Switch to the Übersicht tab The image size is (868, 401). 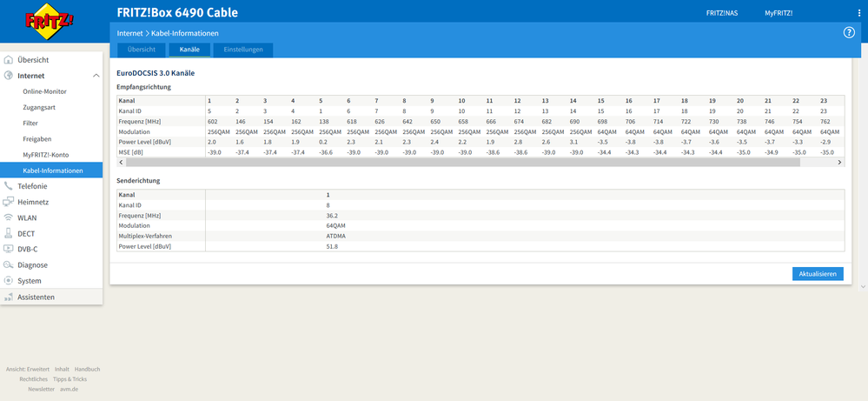[x=141, y=50]
